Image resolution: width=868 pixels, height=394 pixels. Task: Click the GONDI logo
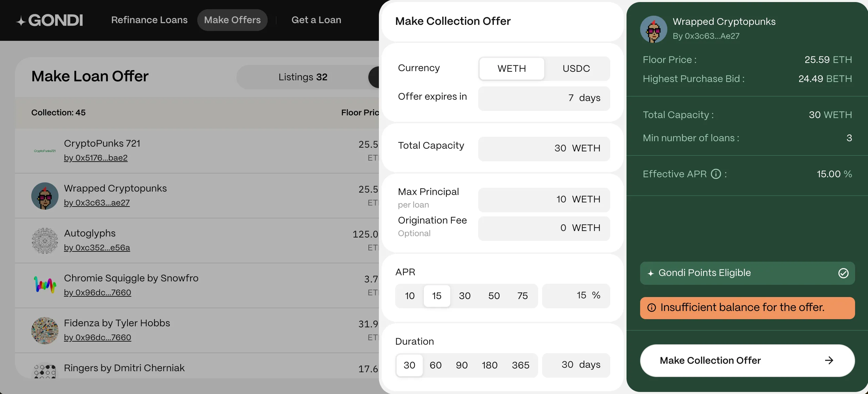click(x=49, y=20)
